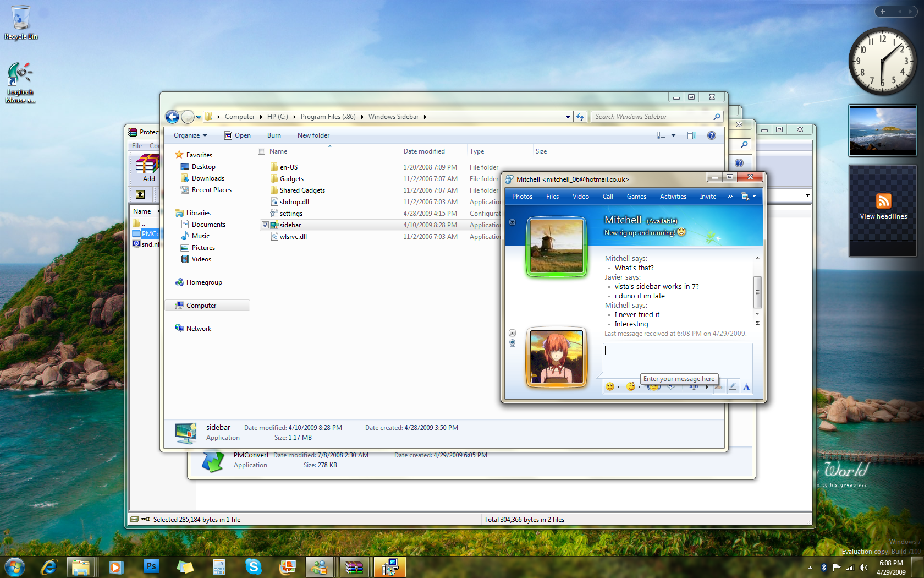Click the New folder button

pyautogui.click(x=313, y=135)
